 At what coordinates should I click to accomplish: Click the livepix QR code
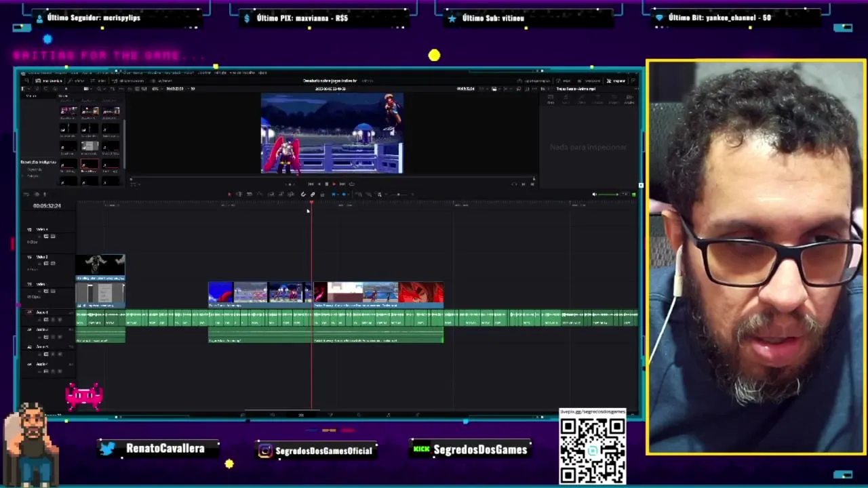point(592,450)
